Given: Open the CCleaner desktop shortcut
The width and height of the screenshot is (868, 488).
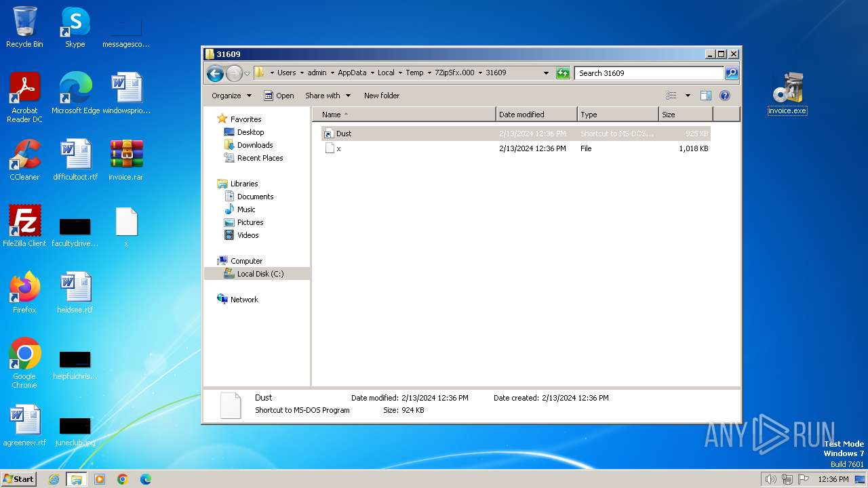Looking at the screenshot, I should (24, 159).
